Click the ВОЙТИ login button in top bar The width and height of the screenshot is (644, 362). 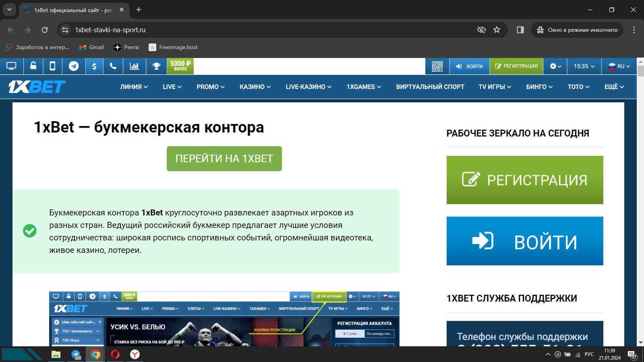(x=469, y=66)
